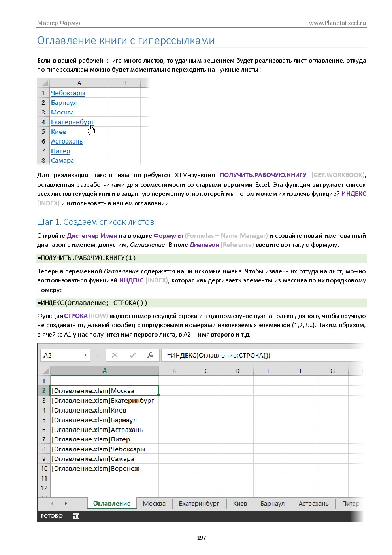The width and height of the screenshot is (392, 555).
Task: Switch to the Москва sheet tab
Action: click(x=154, y=504)
